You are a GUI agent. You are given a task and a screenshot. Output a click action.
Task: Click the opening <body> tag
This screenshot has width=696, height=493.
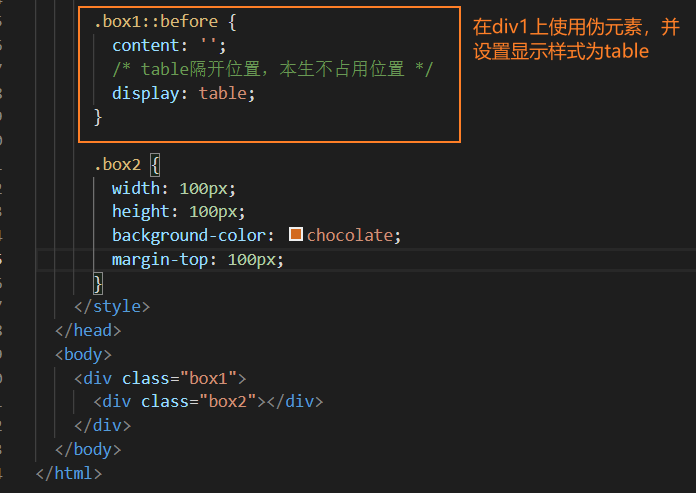83,355
